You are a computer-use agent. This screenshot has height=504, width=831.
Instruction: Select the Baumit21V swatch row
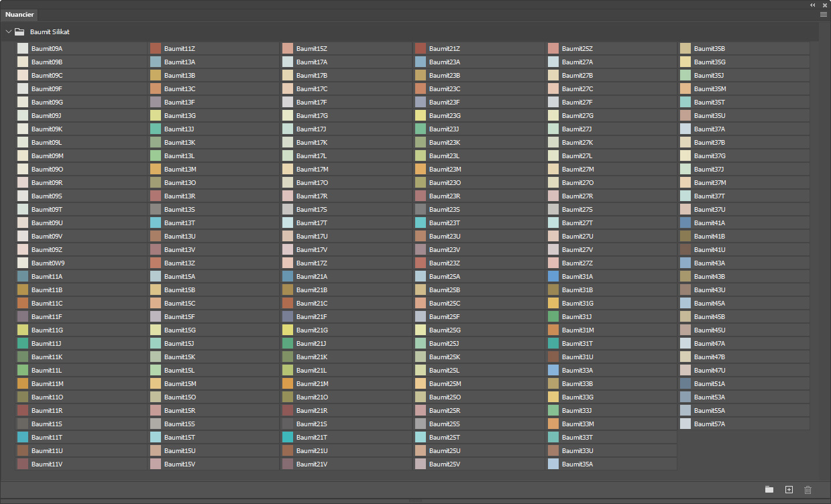(346, 464)
